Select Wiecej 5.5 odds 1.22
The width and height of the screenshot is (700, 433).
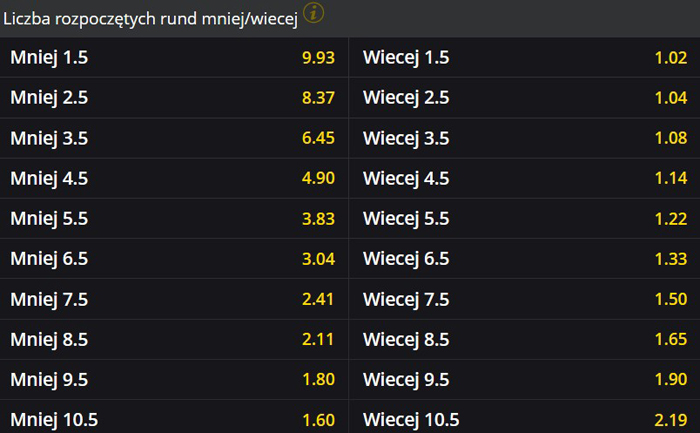pyautogui.click(x=524, y=219)
